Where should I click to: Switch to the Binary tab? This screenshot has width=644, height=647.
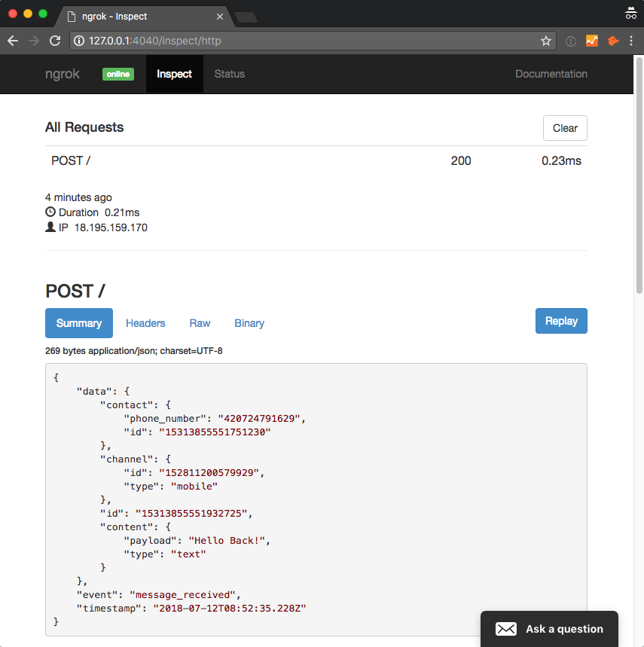click(249, 323)
